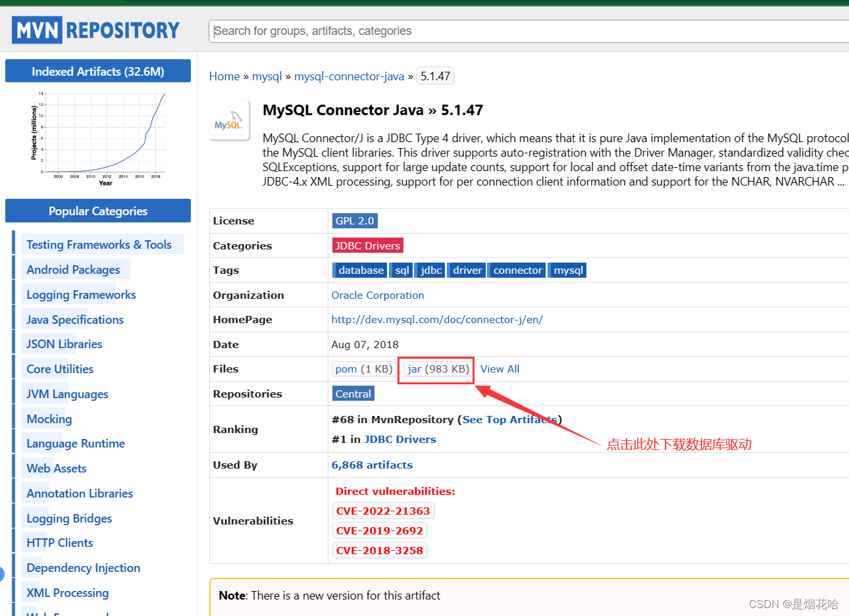
Task: Click the Central repository badge
Action: pyautogui.click(x=353, y=394)
